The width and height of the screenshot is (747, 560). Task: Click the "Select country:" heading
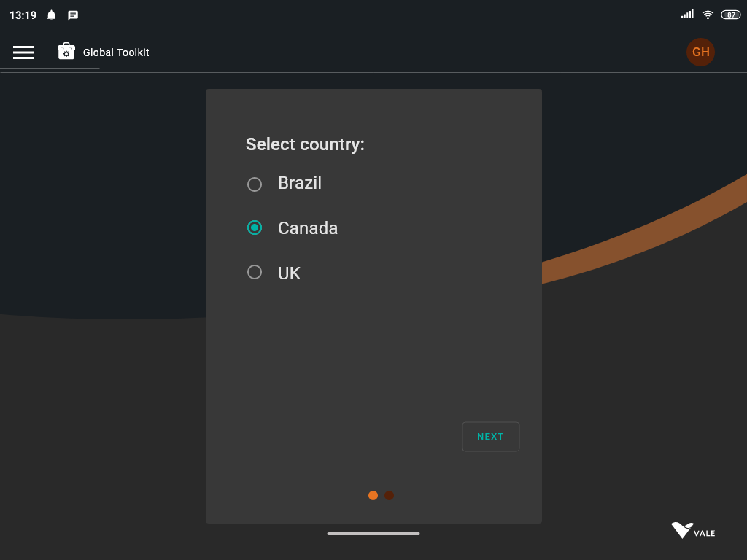(x=305, y=144)
